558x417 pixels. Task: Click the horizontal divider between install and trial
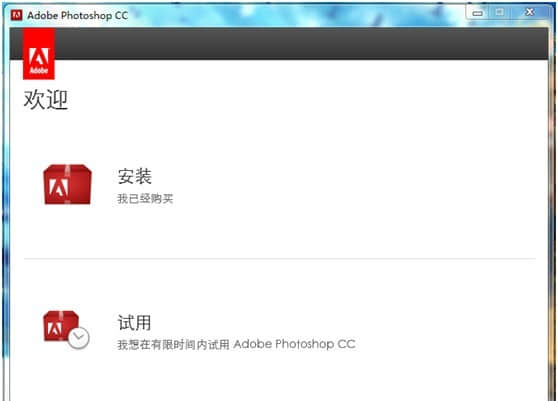click(x=280, y=259)
